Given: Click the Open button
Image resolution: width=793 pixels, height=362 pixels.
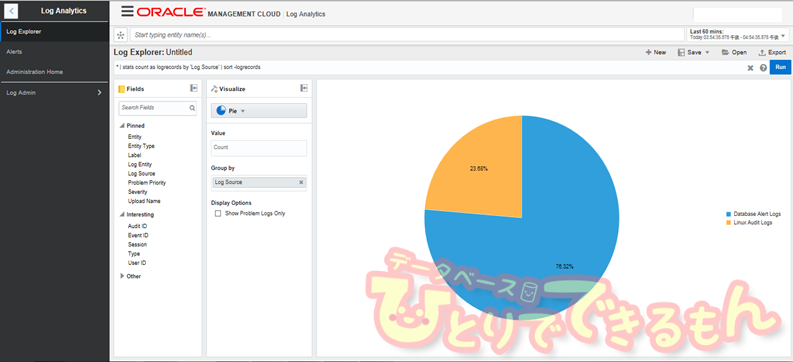Looking at the screenshot, I should (734, 52).
